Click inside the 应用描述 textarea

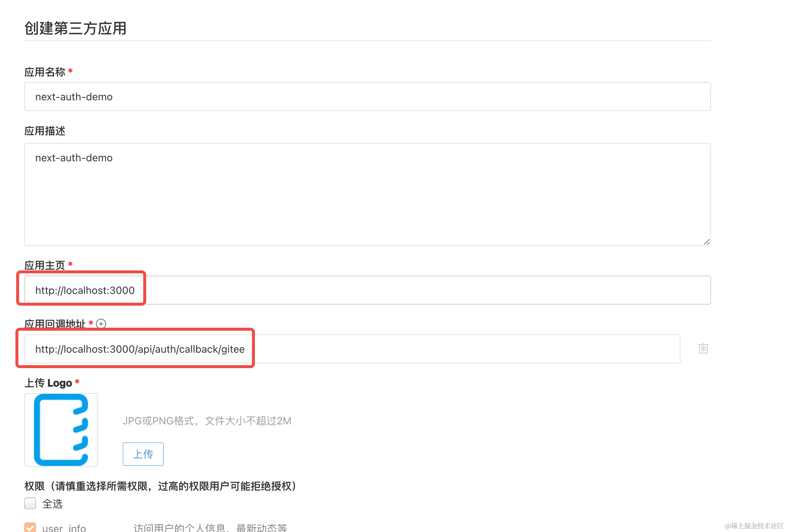click(367, 194)
